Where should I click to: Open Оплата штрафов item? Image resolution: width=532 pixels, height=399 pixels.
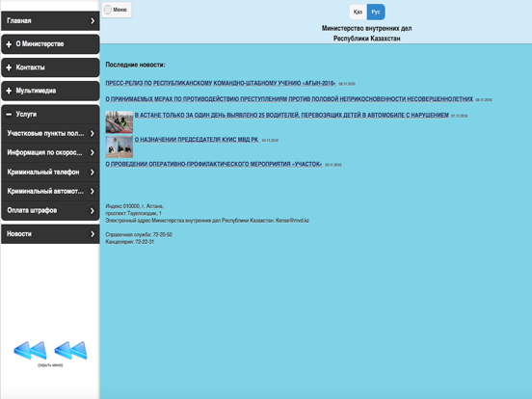click(x=50, y=211)
